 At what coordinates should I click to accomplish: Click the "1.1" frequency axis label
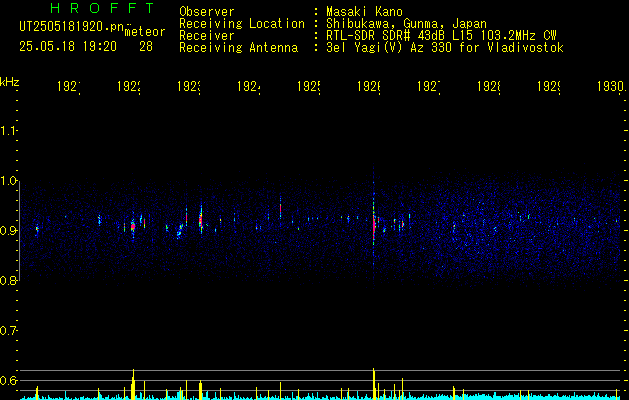click(x=9, y=131)
